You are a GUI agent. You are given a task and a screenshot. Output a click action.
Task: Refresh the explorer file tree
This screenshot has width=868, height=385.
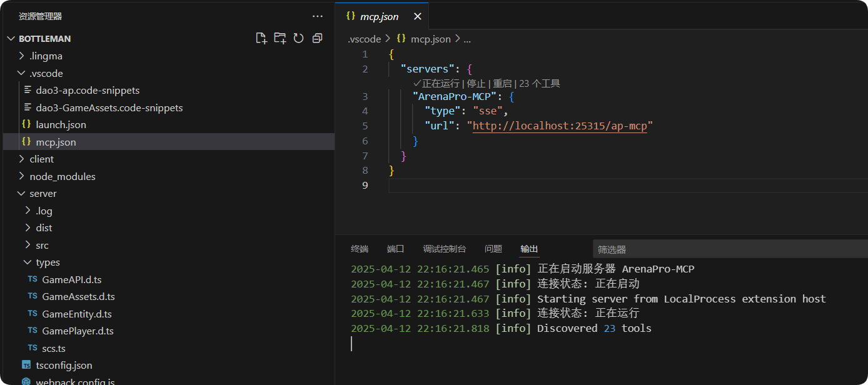pos(299,38)
